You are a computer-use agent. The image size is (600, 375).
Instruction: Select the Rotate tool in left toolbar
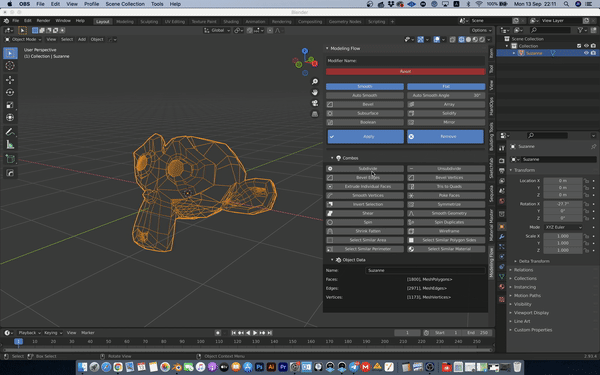point(10,92)
